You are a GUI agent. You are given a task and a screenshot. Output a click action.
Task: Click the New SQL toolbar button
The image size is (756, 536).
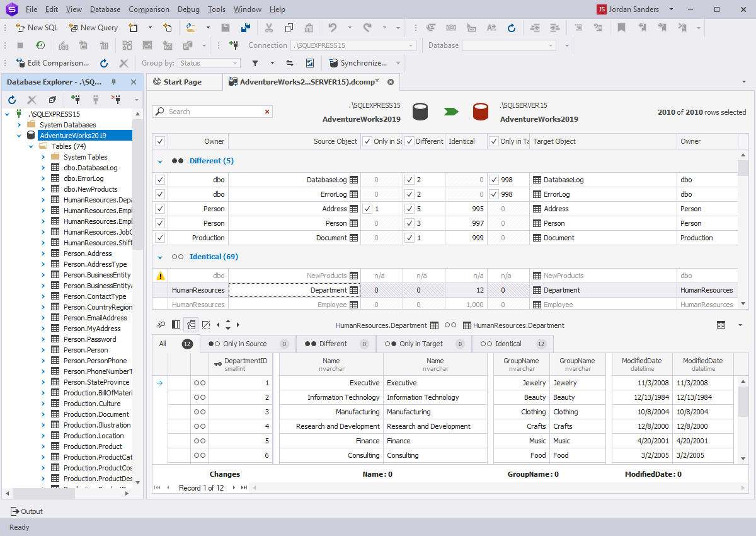pyautogui.click(x=37, y=28)
